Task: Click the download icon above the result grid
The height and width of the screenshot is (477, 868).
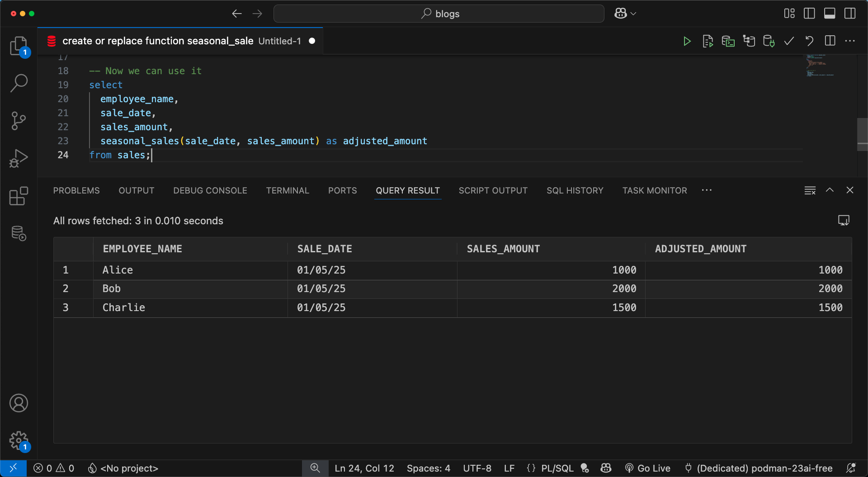Action: 844,220
